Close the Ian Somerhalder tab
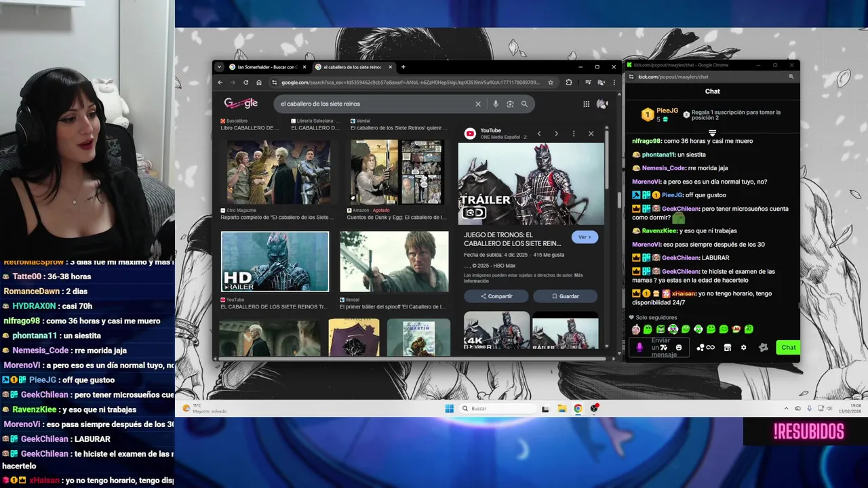The height and width of the screenshot is (488, 868). coord(304,67)
